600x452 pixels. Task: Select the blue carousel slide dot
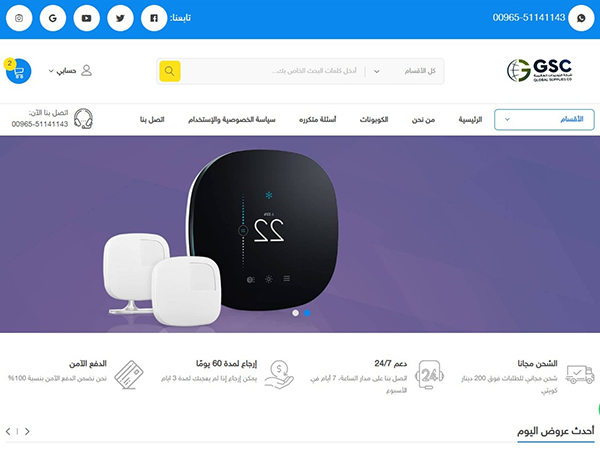pyautogui.click(x=307, y=313)
